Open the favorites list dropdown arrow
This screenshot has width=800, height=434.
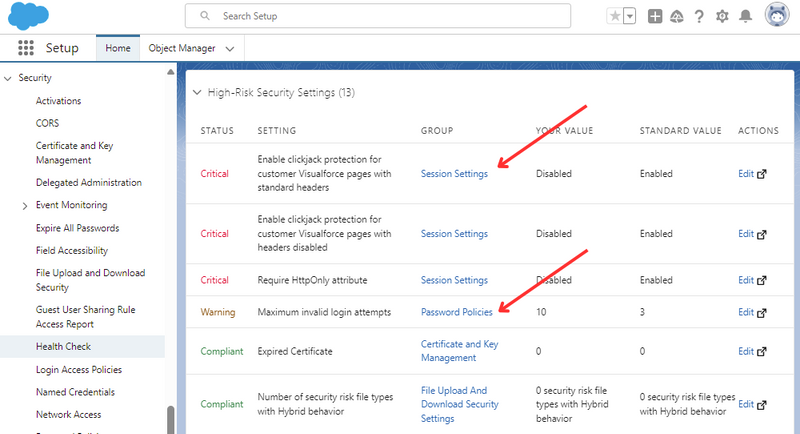click(630, 16)
